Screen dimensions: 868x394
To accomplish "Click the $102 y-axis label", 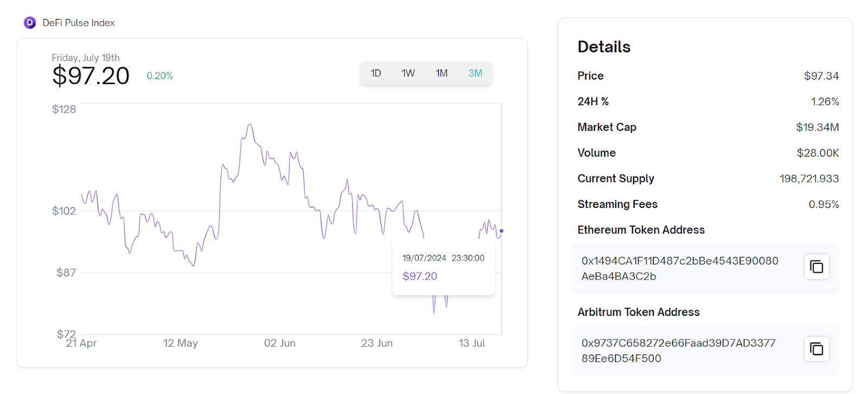I will (x=64, y=211).
